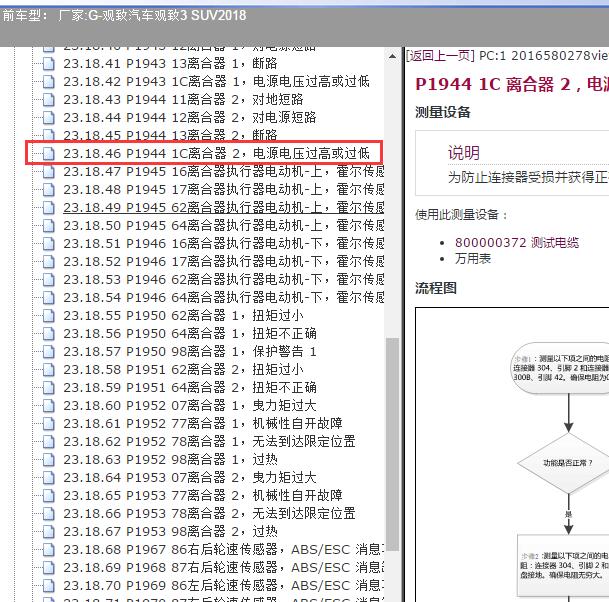Open 23.18.53 P1946 62离合器执行器电动机-下 entry
This screenshot has width=609, height=602.
(224, 279)
